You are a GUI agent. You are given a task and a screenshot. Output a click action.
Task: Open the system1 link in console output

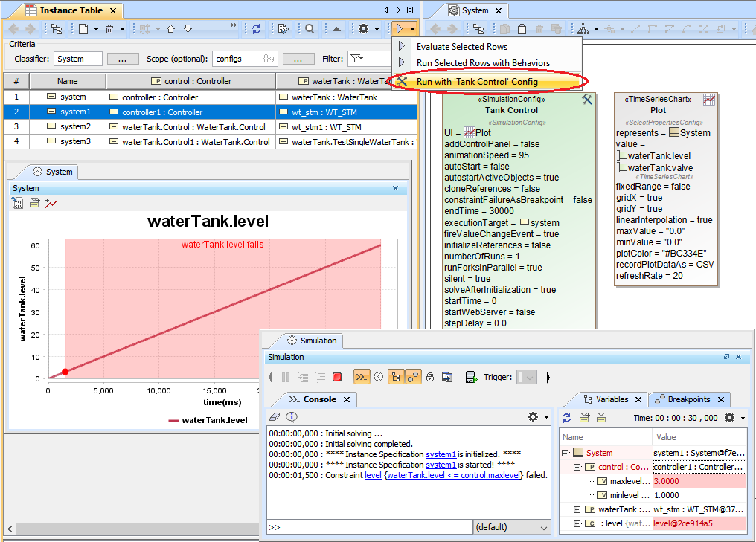coord(441,454)
